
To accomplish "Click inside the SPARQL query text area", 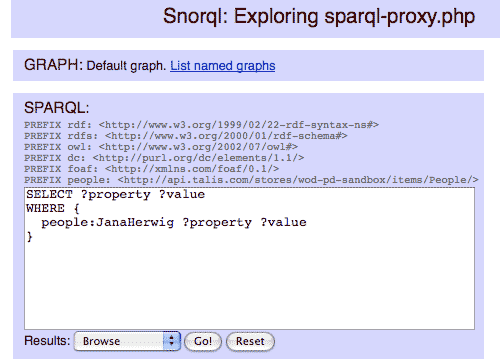I will [249, 258].
